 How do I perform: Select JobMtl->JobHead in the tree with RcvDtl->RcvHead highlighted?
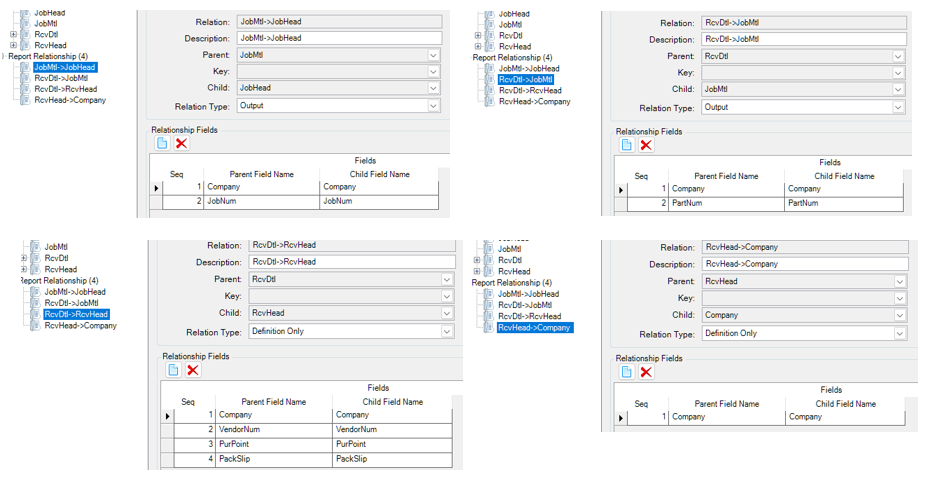click(x=75, y=292)
